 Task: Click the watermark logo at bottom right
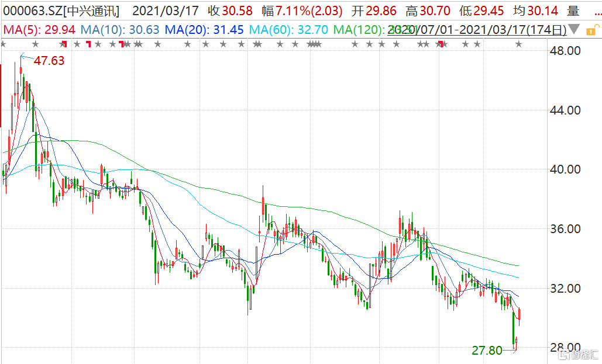coord(579,354)
